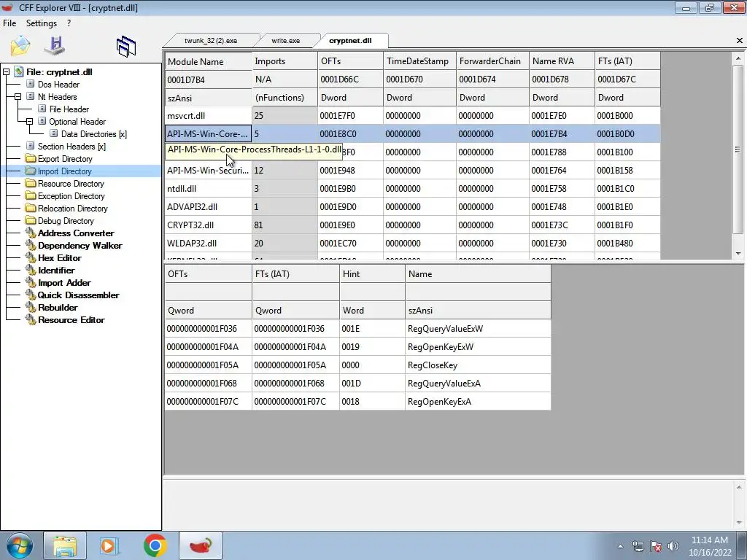This screenshot has height=560, width=747.
Task: Open Windows Explorer from the taskbar
Action: 65,545
